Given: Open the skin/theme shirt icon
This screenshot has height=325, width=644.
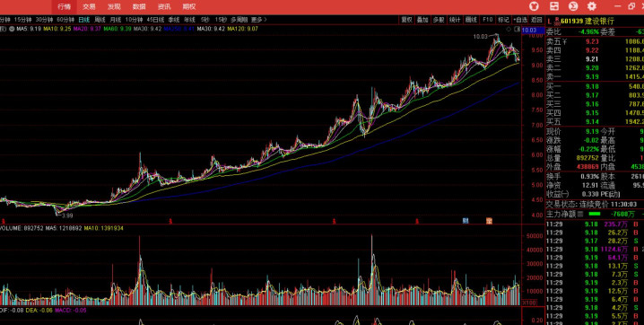Looking at the screenshot, I should point(534,6).
